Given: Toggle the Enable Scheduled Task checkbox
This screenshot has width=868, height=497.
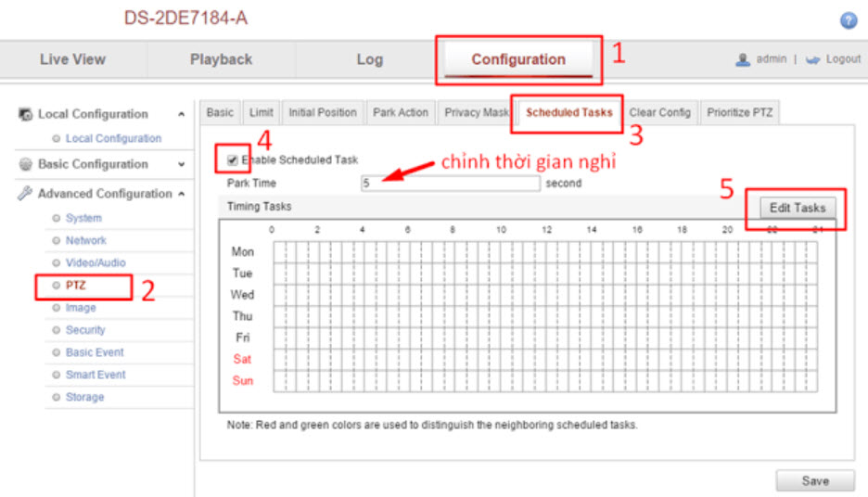Looking at the screenshot, I should pyautogui.click(x=232, y=160).
